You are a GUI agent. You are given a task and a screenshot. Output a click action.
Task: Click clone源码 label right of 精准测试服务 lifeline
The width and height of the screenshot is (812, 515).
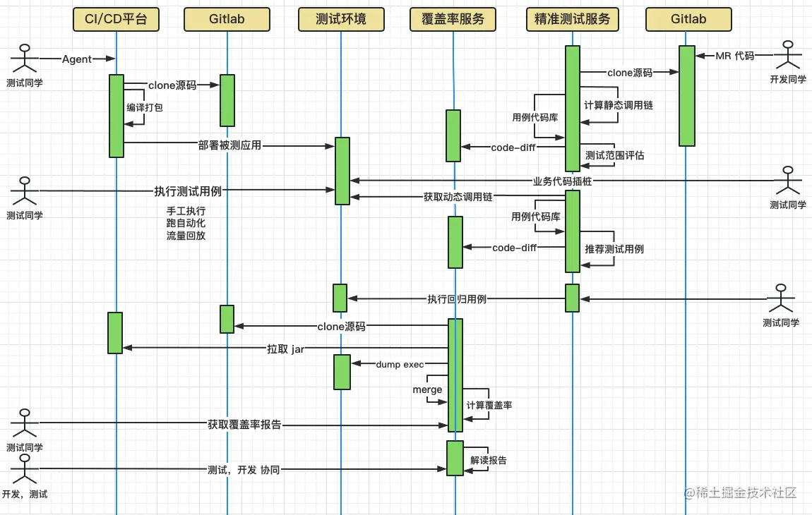coord(630,73)
